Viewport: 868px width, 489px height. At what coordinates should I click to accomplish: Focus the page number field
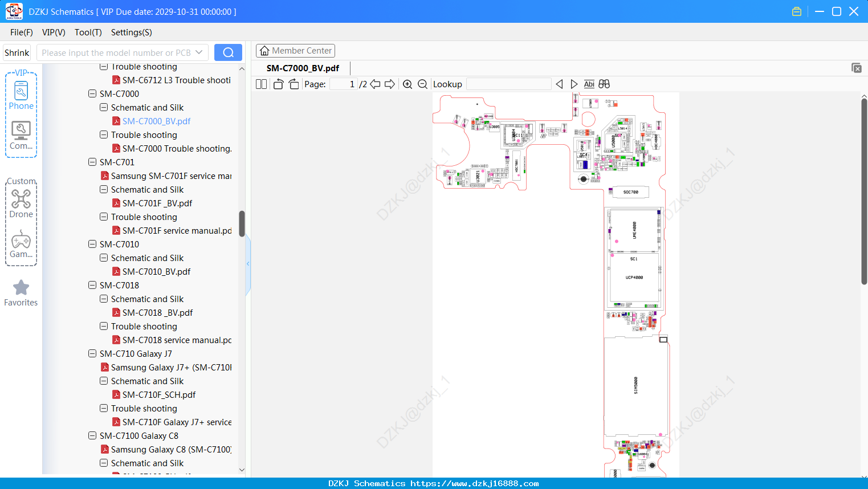[x=344, y=84]
